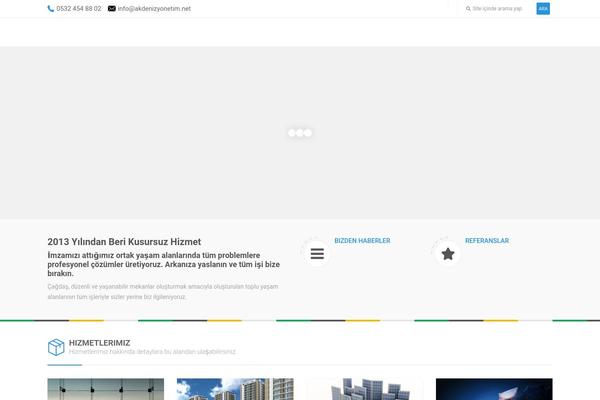
Task: Focus the 'Site içinde arama yap' search field
Action: pyautogui.click(x=497, y=8)
